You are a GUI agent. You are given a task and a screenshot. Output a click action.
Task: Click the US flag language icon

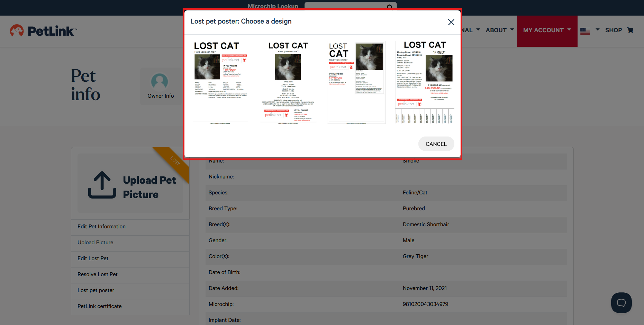tap(585, 31)
